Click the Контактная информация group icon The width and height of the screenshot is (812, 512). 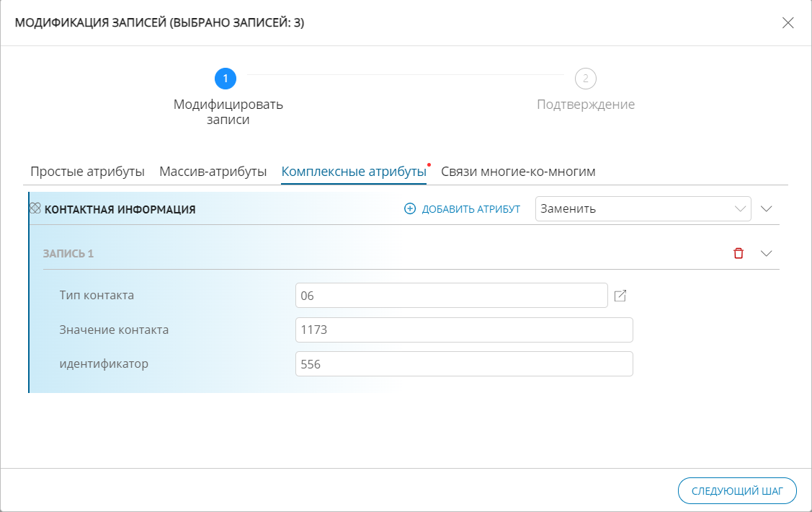[x=34, y=208]
